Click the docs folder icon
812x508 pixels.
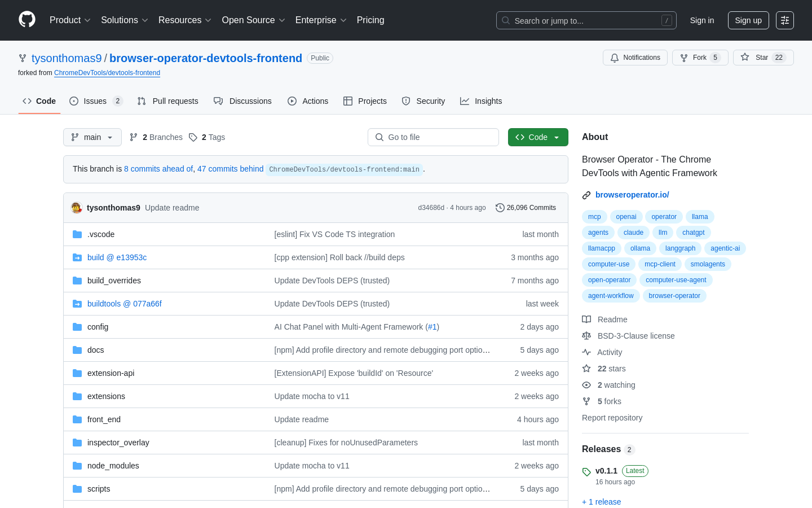(x=77, y=350)
